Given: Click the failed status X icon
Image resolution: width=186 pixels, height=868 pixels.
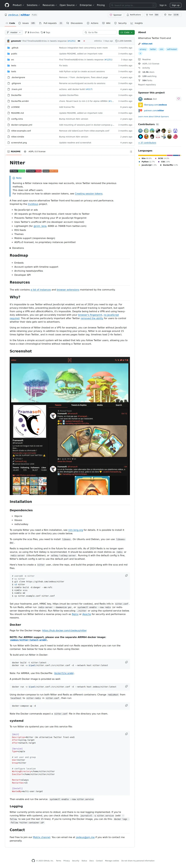Looking at the screenshot, I should [84, 41].
